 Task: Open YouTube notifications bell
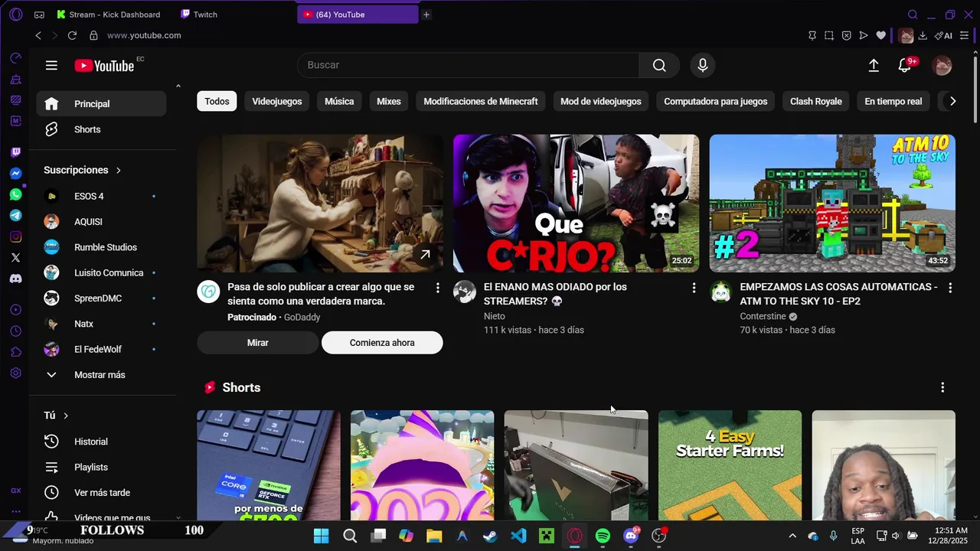pos(905,66)
